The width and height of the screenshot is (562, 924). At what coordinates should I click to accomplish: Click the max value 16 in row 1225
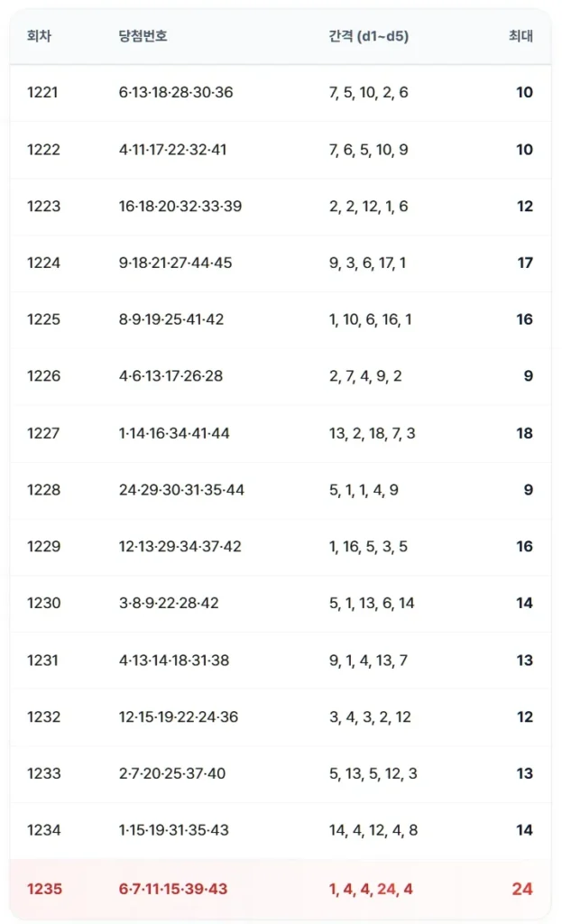tap(524, 319)
